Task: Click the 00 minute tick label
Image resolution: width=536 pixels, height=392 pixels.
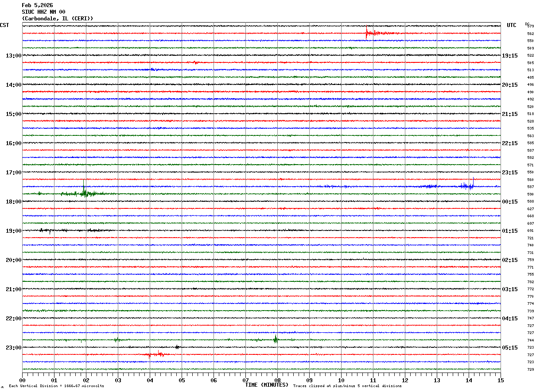Action: 22,380
